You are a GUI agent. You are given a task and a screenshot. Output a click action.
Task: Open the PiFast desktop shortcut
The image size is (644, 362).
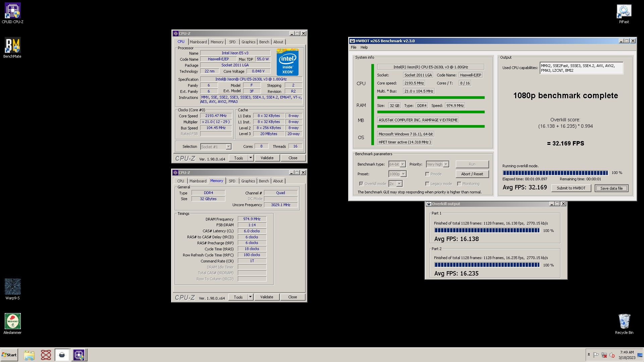tap(624, 13)
